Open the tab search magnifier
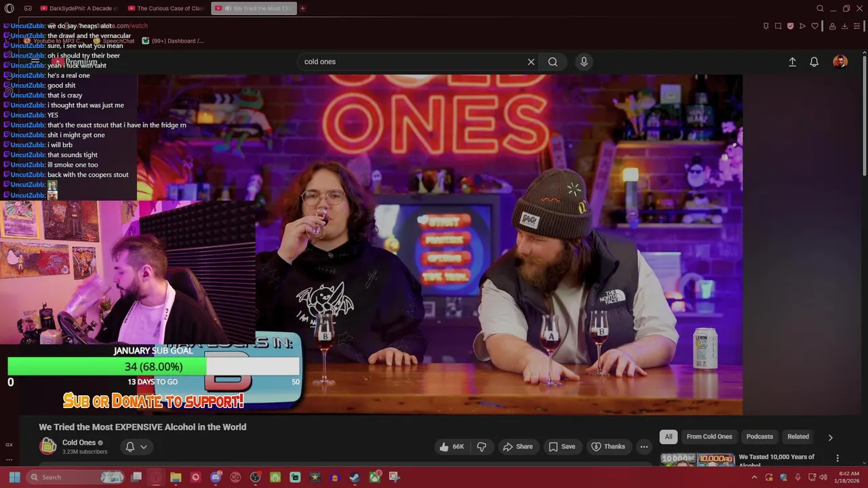 820,9
